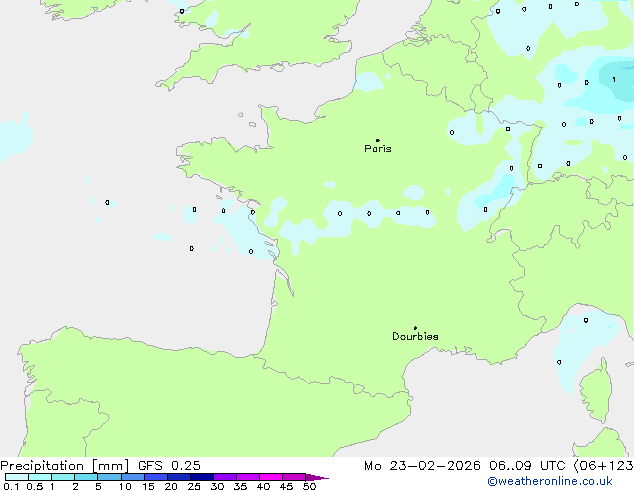Pick the 40 mm legend color swatch
634x490 pixels.
point(271,477)
